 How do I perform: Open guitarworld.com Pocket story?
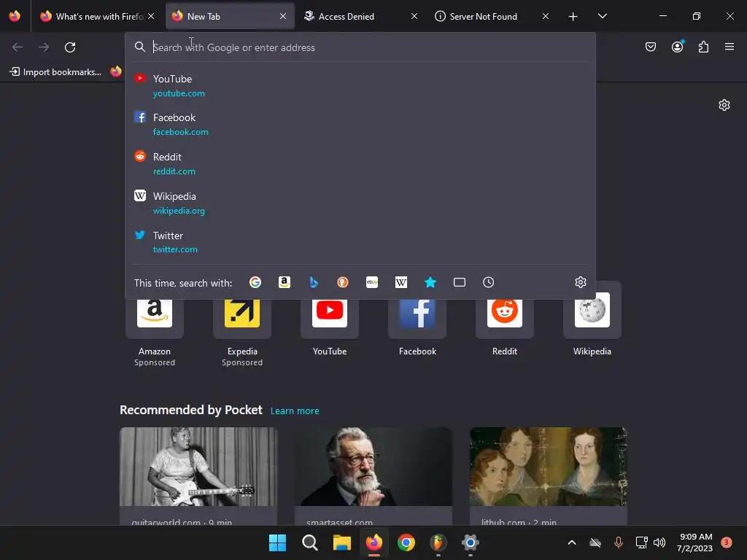coord(198,476)
